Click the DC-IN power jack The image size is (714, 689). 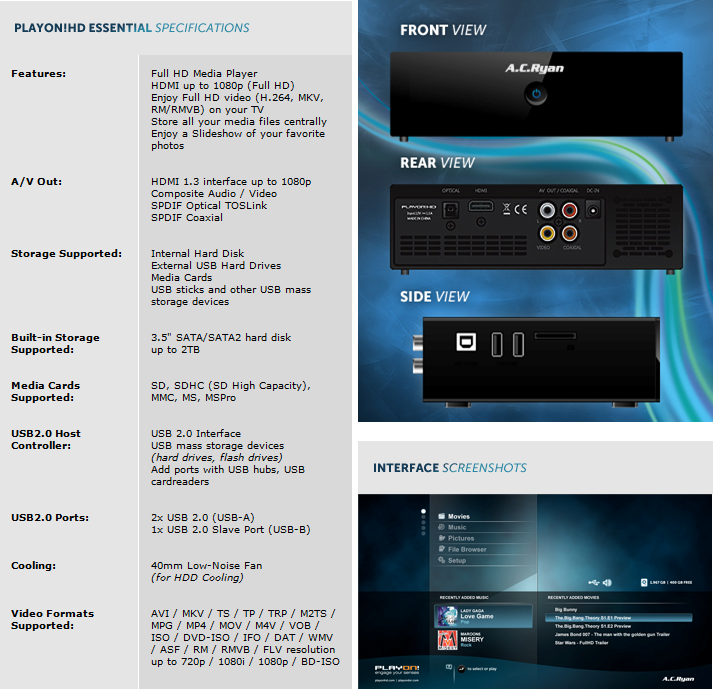point(592,210)
